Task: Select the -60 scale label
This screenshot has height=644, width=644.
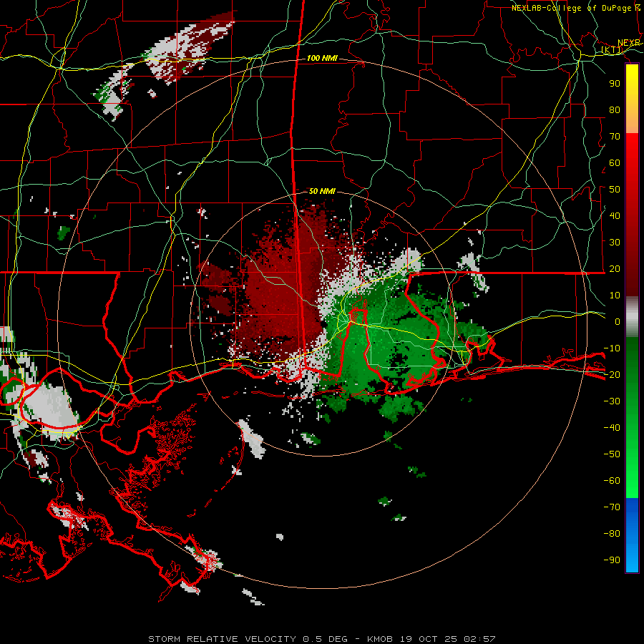Action: [x=612, y=481]
